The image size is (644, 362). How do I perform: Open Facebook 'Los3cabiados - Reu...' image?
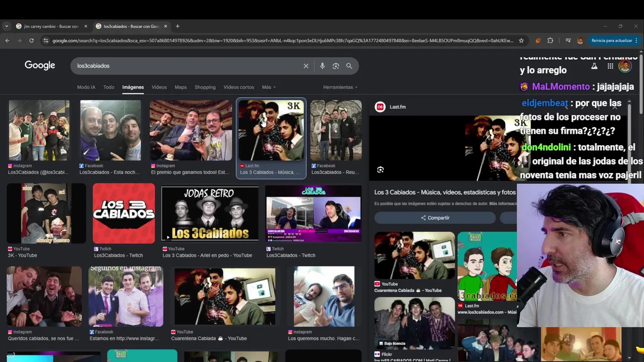click(x=336, y=130)
